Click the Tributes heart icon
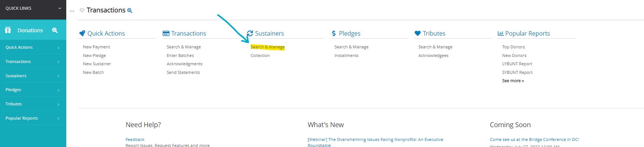Image resolution: width=644 pixels, height=147 pixels. pyautogui.click(x=417, y=33)
